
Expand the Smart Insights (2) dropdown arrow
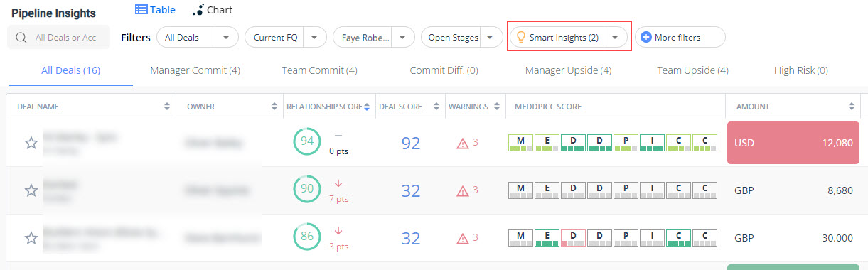coord(616,38)
